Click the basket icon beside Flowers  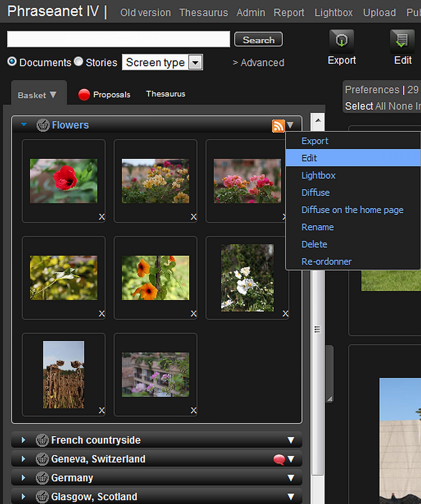coord(43,125)
